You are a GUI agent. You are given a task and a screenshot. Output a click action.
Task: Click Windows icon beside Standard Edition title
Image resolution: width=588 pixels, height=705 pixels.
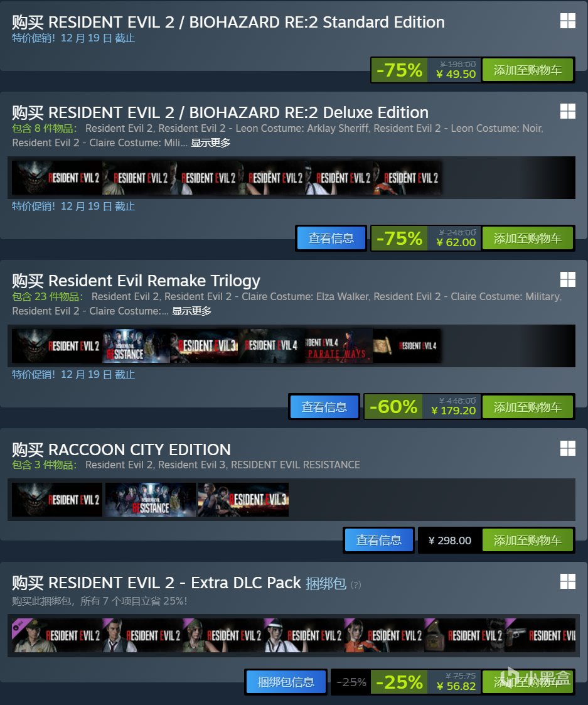click(568, 21)
